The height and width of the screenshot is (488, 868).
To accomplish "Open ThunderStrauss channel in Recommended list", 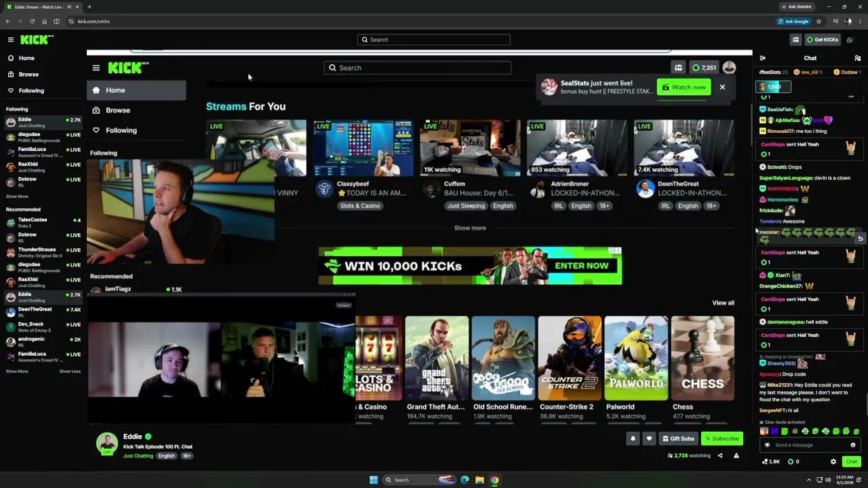I will [x=42, y=252].
